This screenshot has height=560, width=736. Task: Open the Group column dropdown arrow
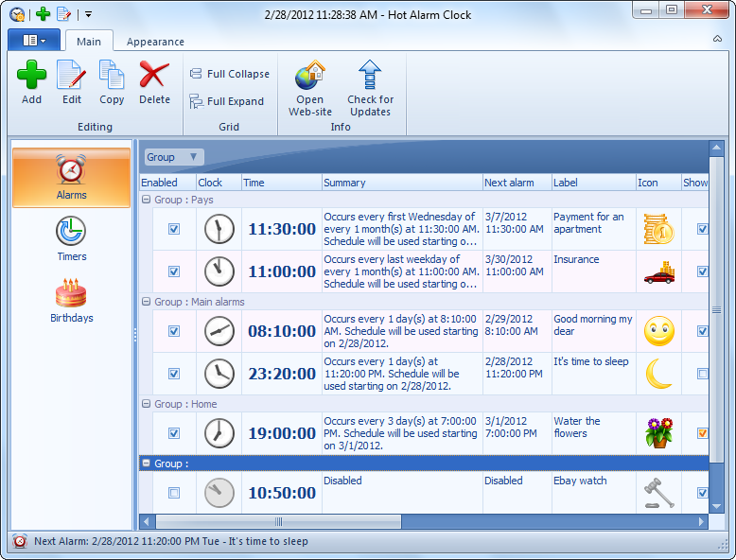[193, 157]
